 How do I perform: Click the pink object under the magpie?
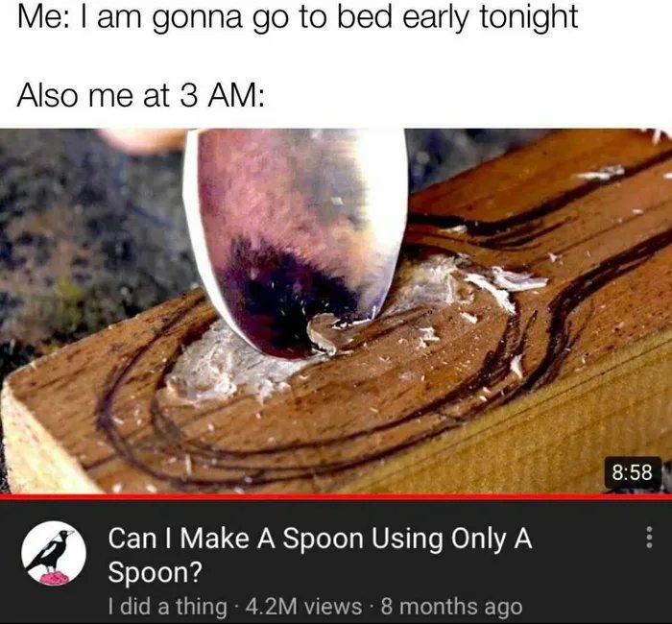click(x=55, y=579)
